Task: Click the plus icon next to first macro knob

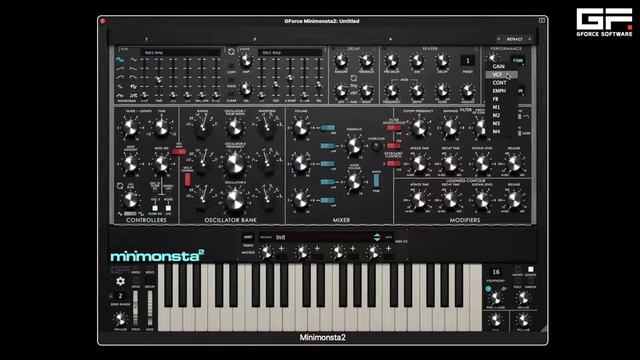Action: (x=281, y=248)
